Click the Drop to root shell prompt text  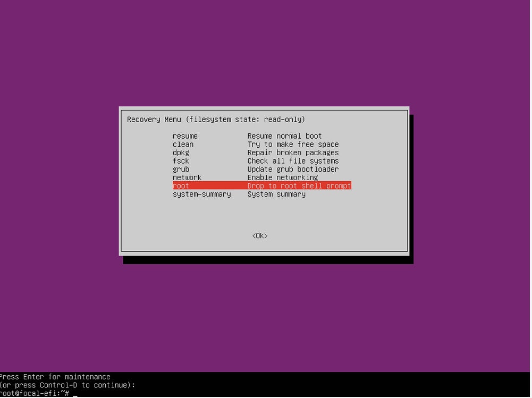(299, 185)
